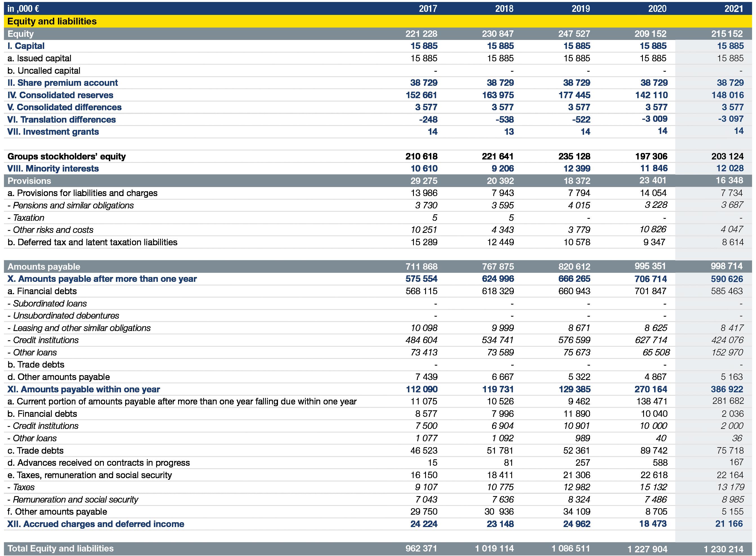Select 'XI. Amounts payable within one year'
Viewport: 756px width, 556px height.
84,389
